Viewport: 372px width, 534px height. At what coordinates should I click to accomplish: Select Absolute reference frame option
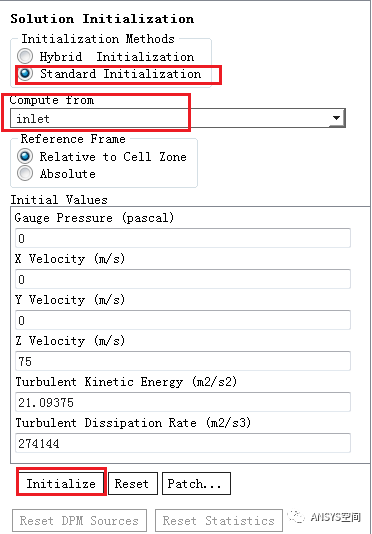[x=25, y=173]
